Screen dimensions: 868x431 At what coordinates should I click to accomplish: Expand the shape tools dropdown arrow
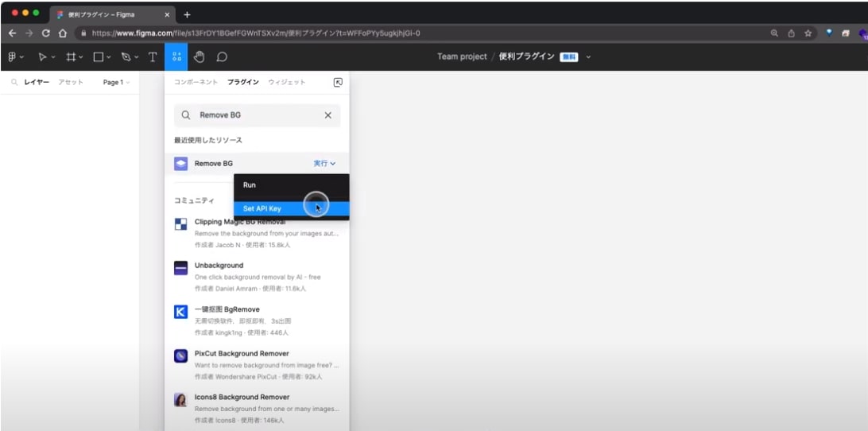(108, 57)
